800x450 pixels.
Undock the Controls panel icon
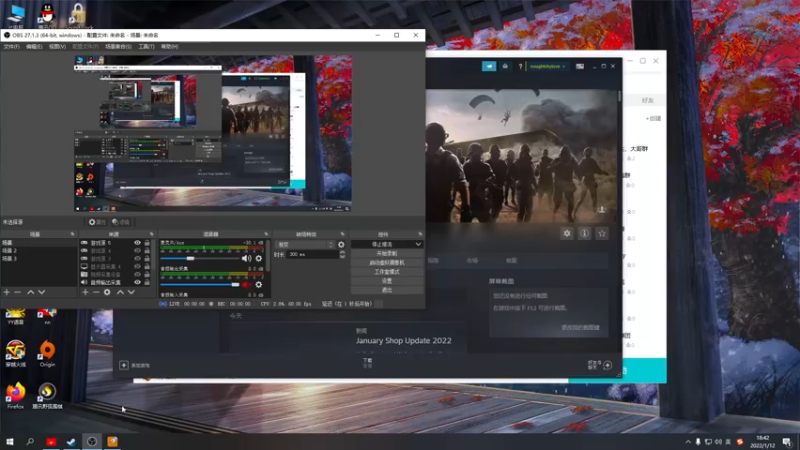coord(420,234)
